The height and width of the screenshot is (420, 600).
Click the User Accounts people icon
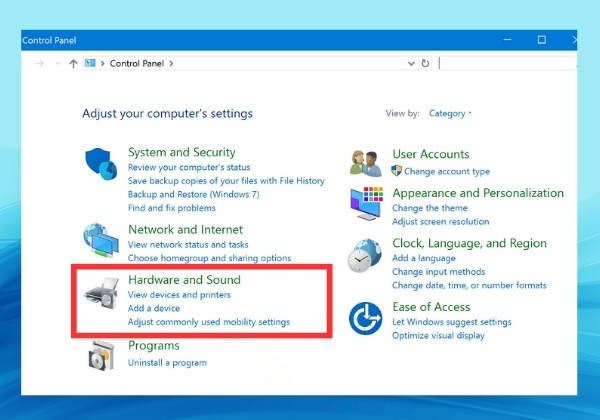pos(366,164)
